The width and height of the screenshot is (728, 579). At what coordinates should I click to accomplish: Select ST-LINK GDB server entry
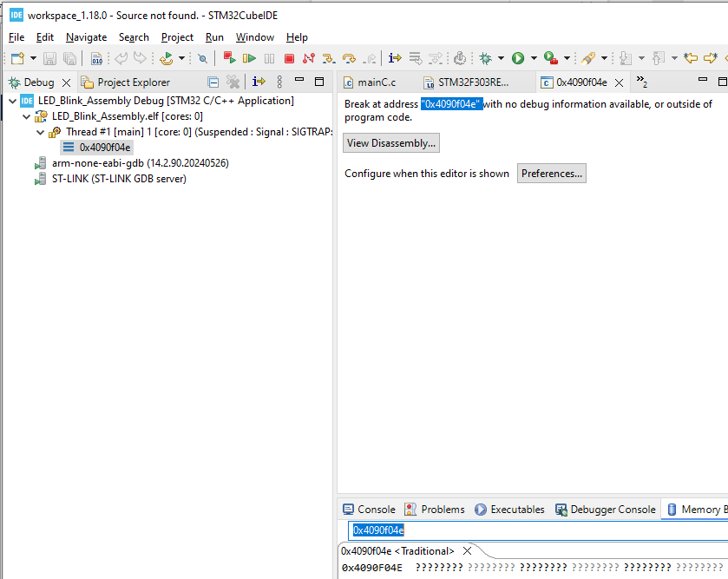(110, 179)
